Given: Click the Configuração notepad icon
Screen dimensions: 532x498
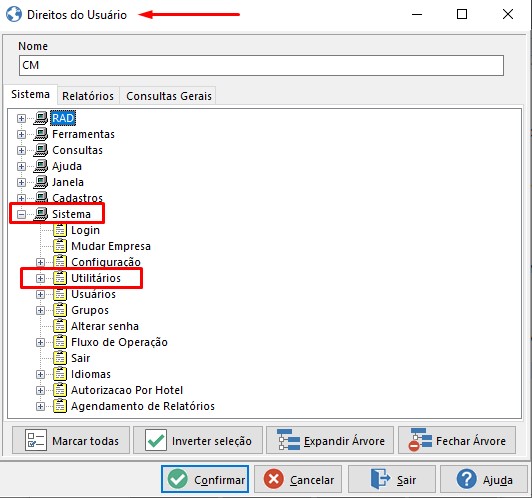Looking at the screenshot, I should [60, 262].
